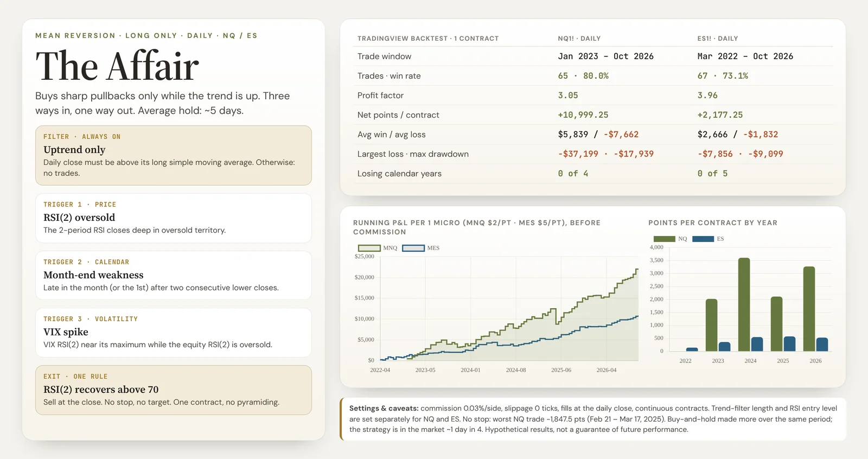
Task: Click the 'EXIT · ONE RULE' label
Action: click(75, 377)
